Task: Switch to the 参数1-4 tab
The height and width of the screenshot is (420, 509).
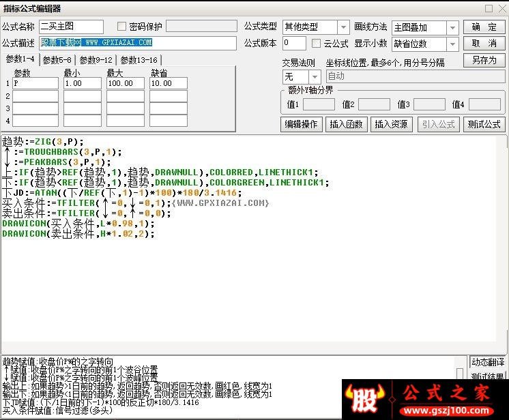Action: pyautogui.click(x=20, y=59)
